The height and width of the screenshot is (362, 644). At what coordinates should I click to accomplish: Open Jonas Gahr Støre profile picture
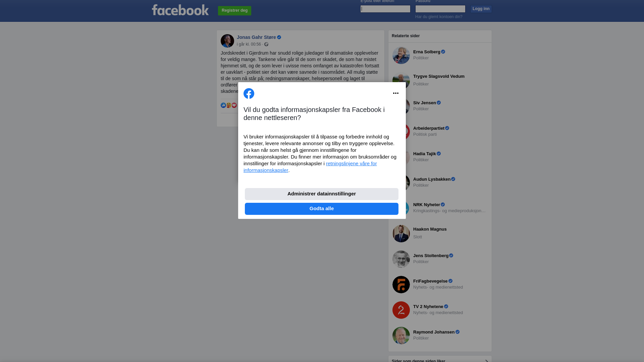point(227,41)
